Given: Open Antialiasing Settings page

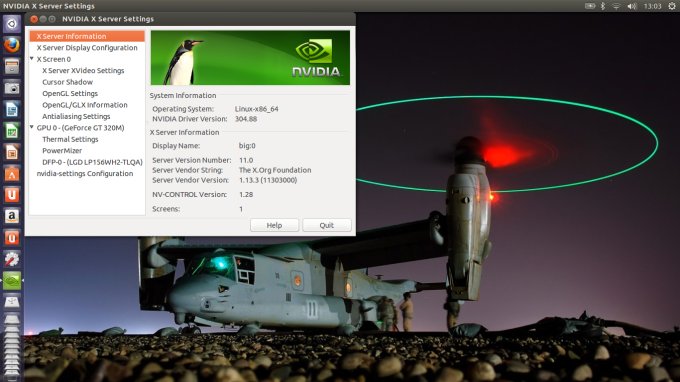Looking at the screenshot, I should [76, 116].
